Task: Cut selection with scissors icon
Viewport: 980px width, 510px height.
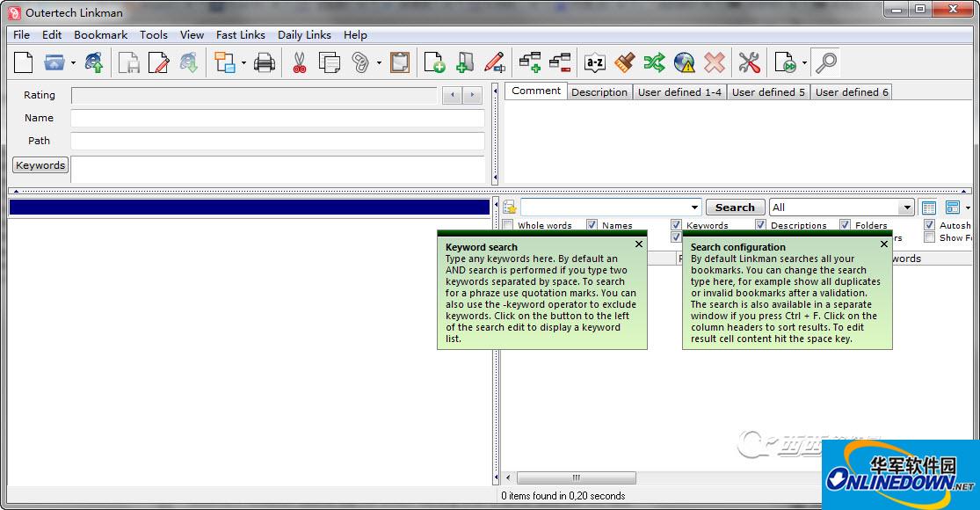Action: point(300,62)
